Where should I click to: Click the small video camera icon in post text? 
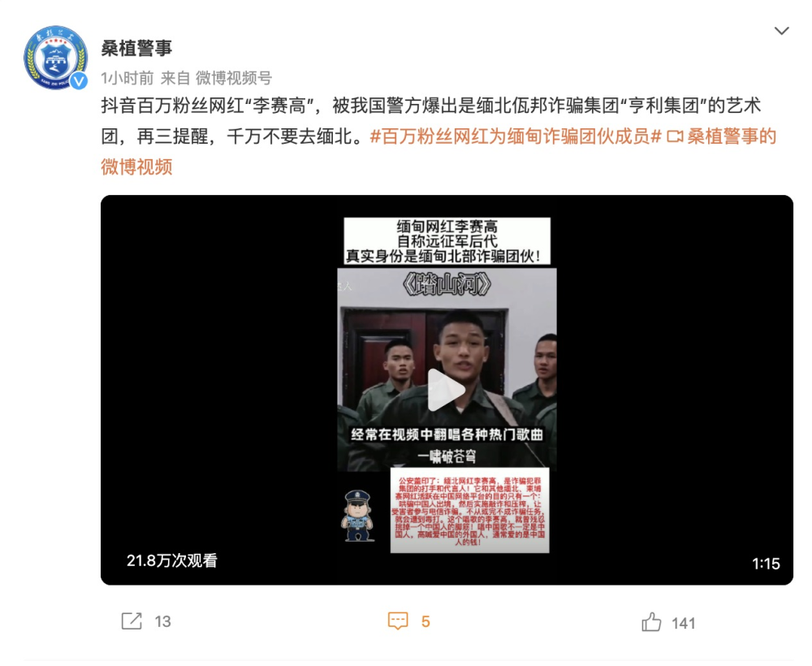[x=675, y=136]
